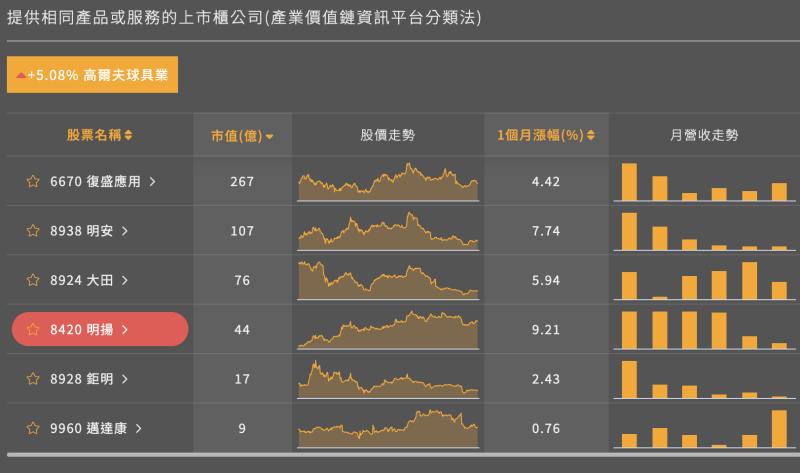800x473 pixels.
Task: Open stock 8938 明安
Action: pos(81,231)
